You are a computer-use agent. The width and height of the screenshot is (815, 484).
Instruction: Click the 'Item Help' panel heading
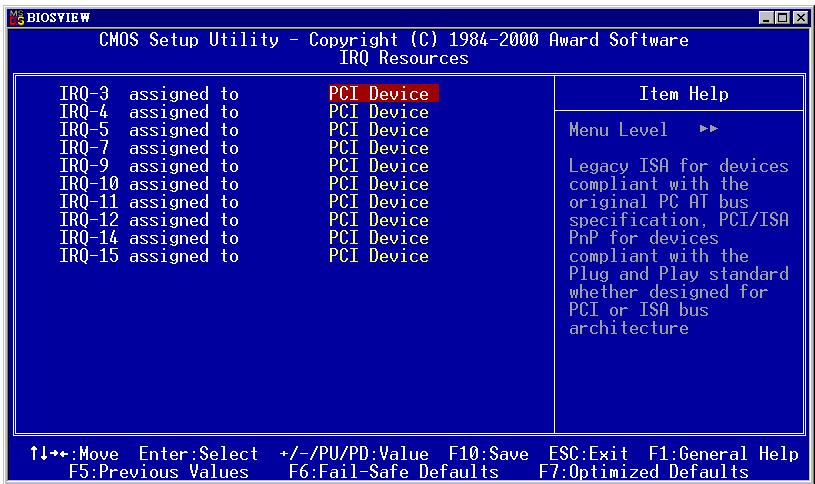(683, 94)
